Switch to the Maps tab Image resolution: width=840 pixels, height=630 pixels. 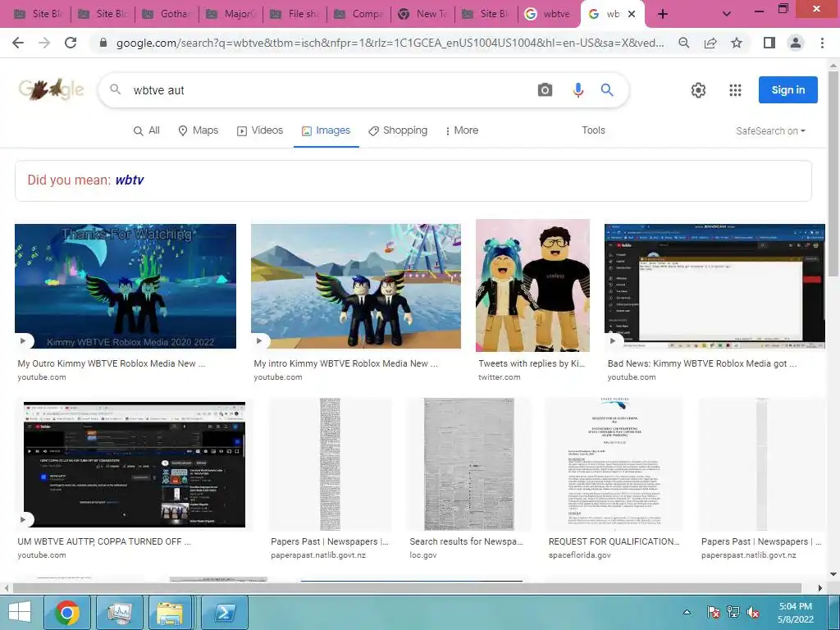[x=198, y=130]
